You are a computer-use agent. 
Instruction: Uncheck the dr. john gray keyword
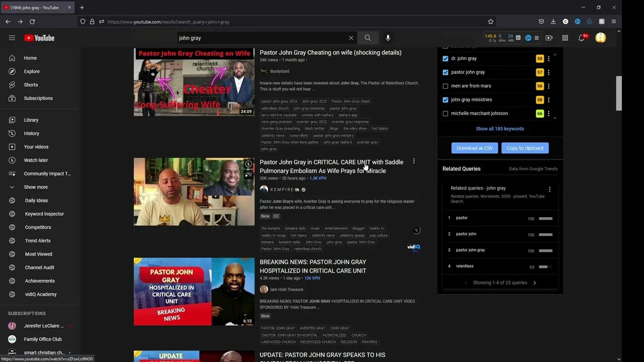point(445,59)
